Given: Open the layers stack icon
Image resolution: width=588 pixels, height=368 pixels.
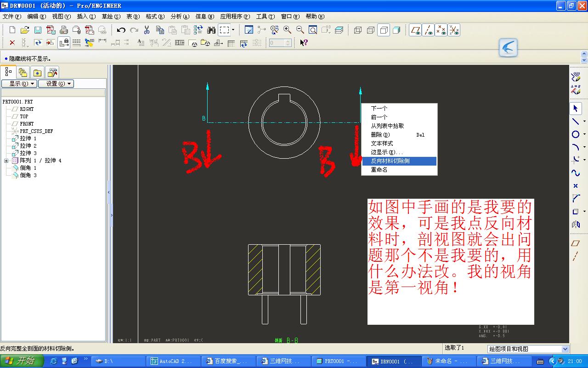Looking at the screenshot, I should (339, 30).
